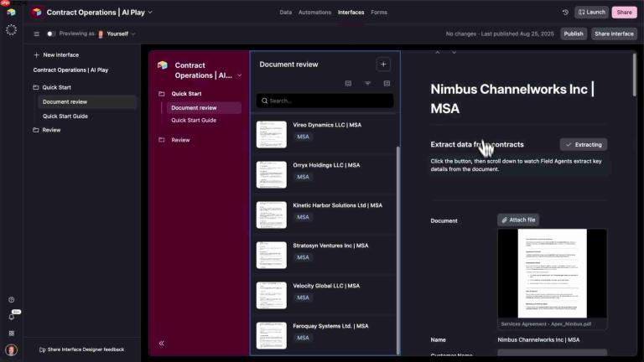Click the Contract Operations base icon
Viewport: 644px width, 362px height.
click(37, 13)
